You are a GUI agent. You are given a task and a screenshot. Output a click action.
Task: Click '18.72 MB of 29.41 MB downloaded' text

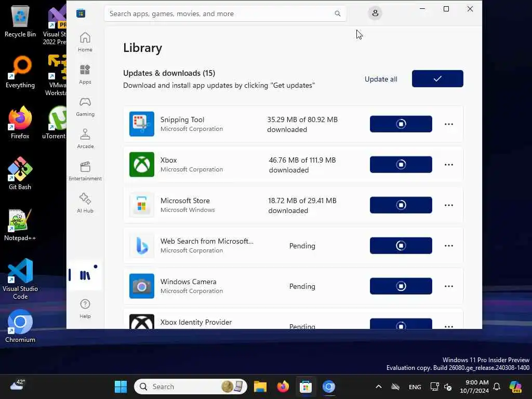pos(302,205)
